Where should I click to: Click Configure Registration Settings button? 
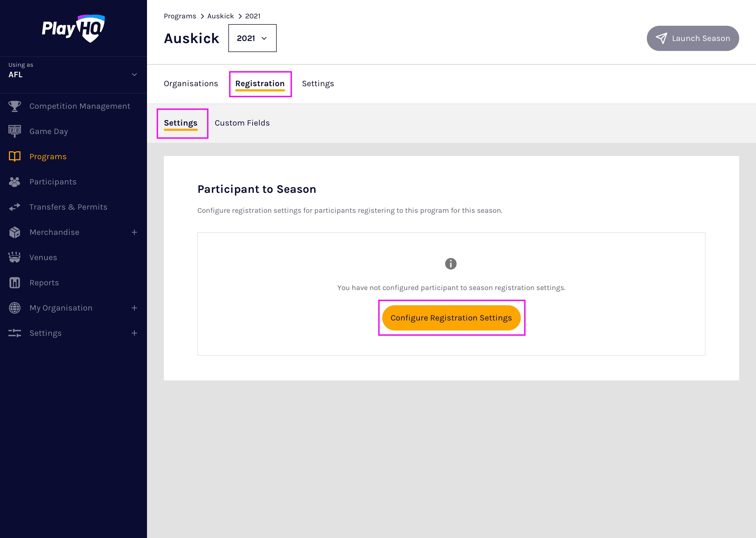pos(451,318)
